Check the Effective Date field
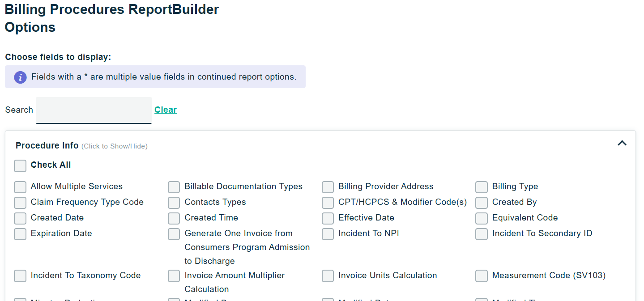 point(328,219)
